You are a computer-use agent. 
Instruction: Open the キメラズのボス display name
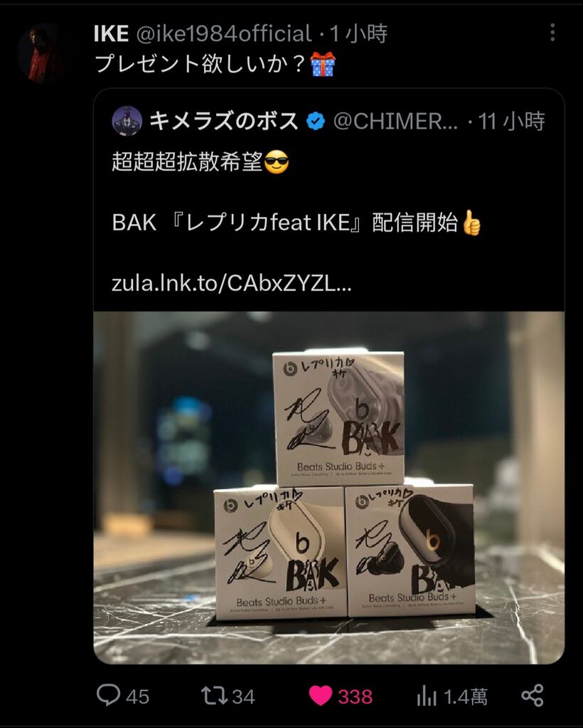pos(224,121)
